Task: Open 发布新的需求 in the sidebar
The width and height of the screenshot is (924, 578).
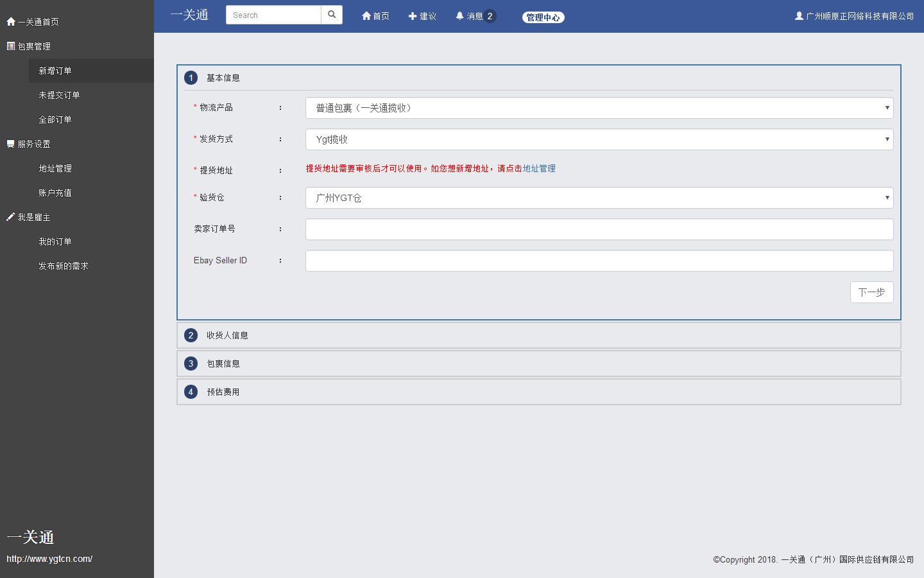Action: [91, 266]
